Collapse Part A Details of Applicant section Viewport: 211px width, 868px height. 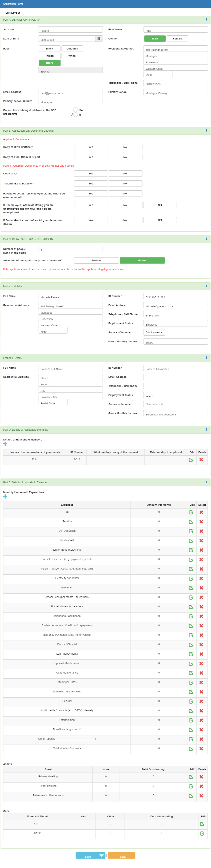click(206, 19)
